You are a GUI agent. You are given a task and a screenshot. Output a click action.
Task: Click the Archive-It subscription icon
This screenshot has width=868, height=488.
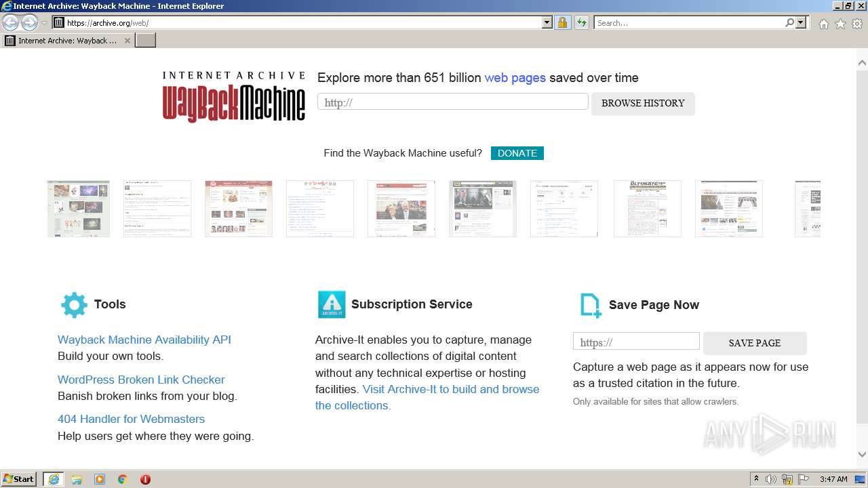tap(332, 304)
